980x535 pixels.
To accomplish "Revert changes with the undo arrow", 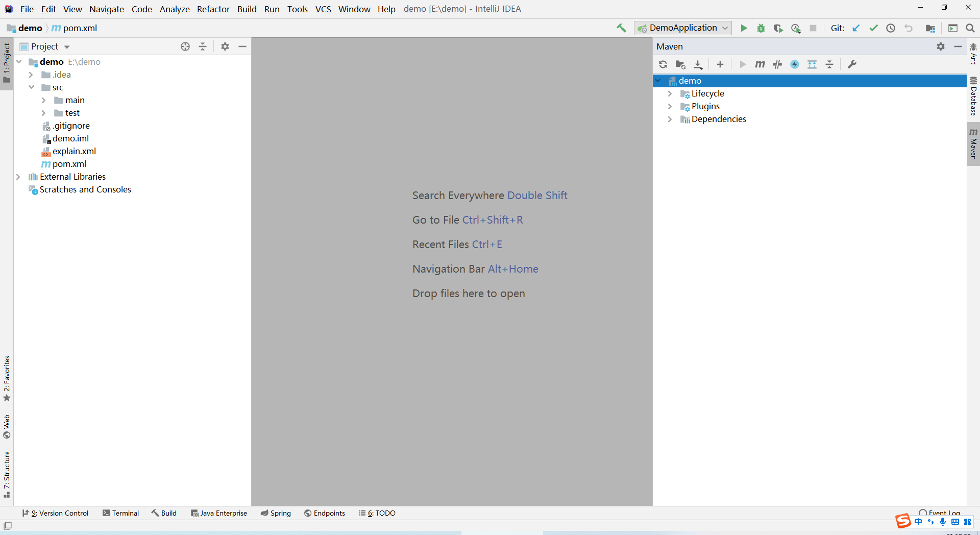I will click(x=908, y=28).
